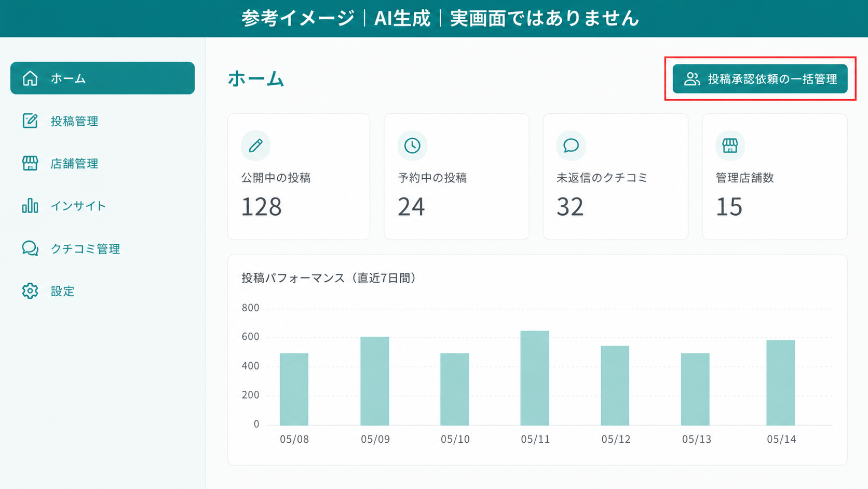868x489 pixels.
Task: Click the 投稿管理 edit icon
Action: pos(30,121)
